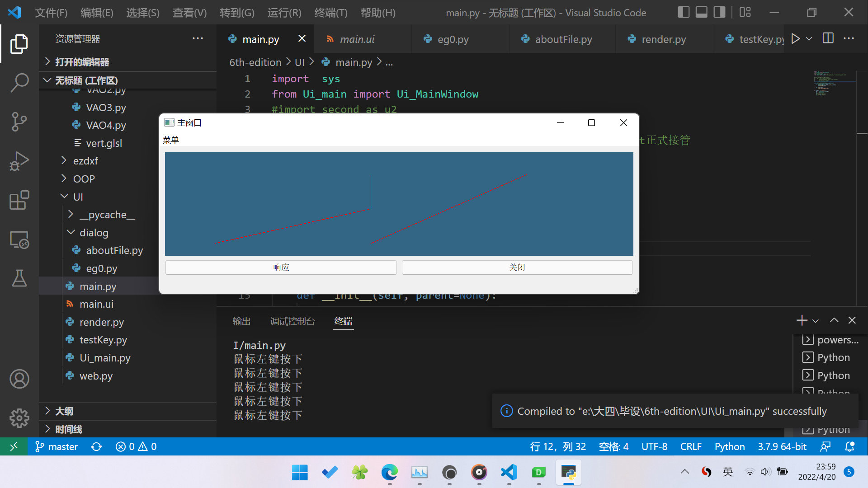Open the Search view in activity bar
Viewport: 868px width, 488px height.
pyautogui.click(x=19, y=83)
